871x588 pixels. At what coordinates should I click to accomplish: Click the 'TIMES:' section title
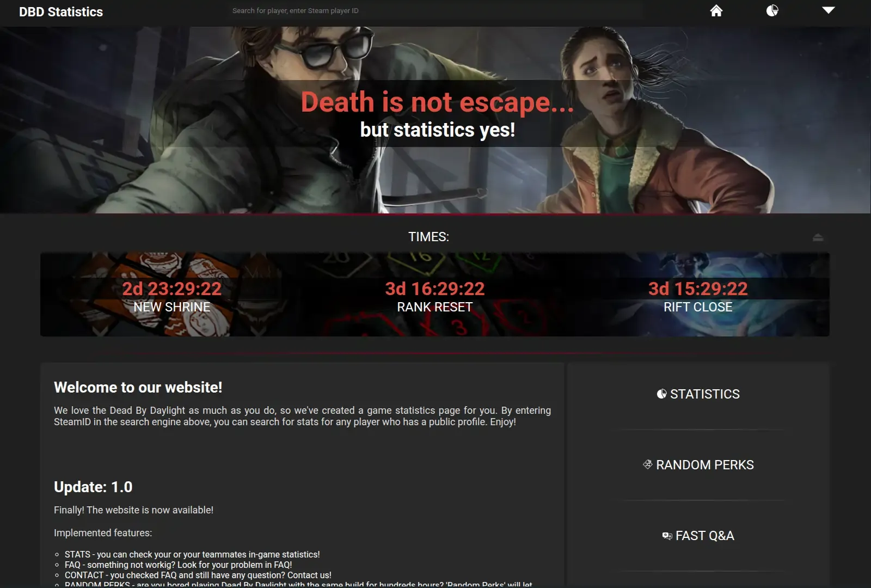tap(429, 237)
